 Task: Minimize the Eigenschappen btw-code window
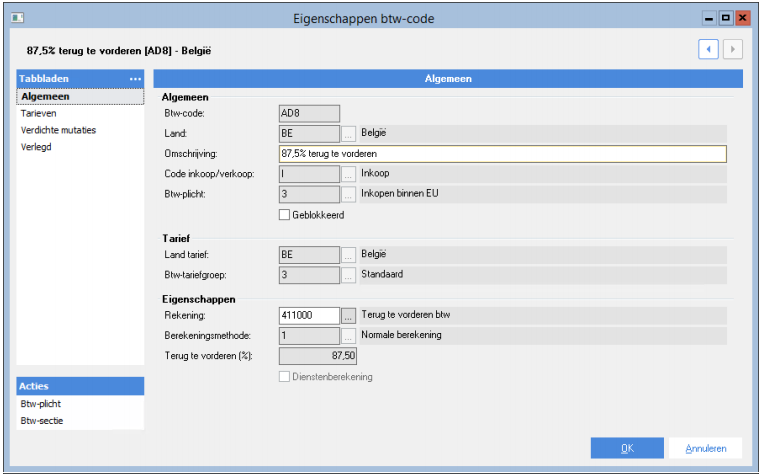(x=709, y=18)
